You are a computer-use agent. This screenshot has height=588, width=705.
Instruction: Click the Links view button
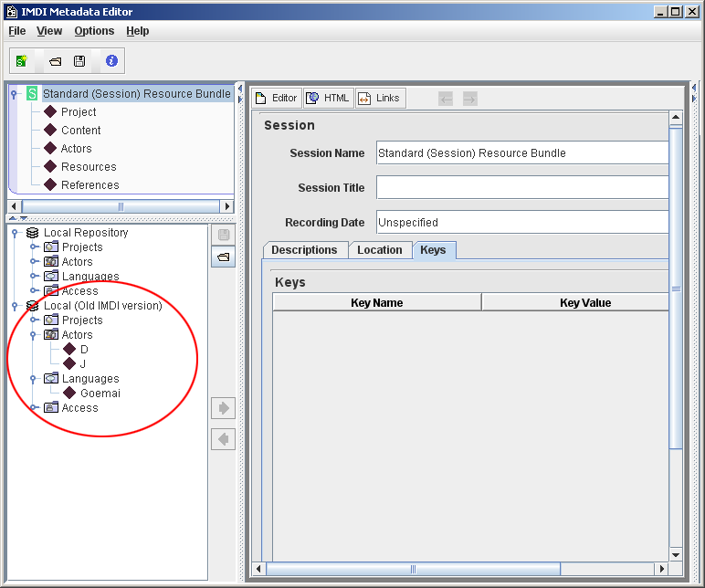tap(381, 98)
